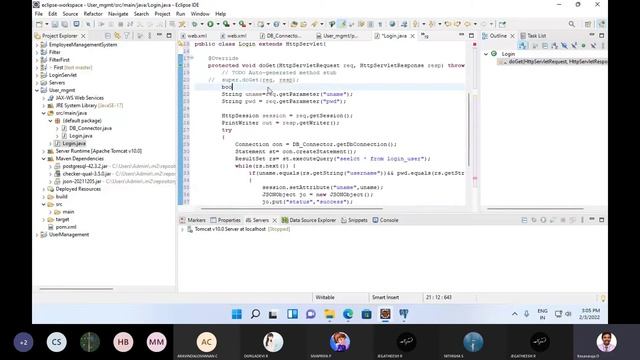Click the Debug bug icon in the toolbar
This screenshot has height=360, width=640.
coord(195,24)
